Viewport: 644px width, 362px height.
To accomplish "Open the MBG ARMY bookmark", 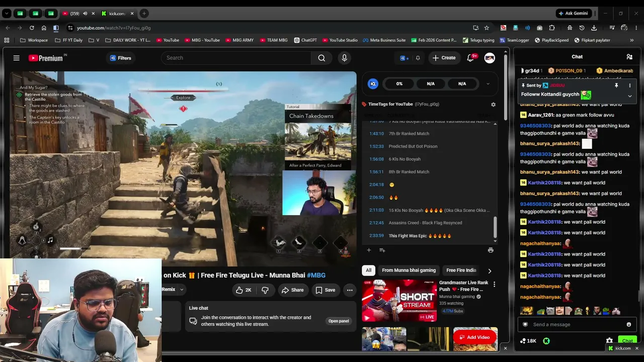I will click(x=240, y=40).
